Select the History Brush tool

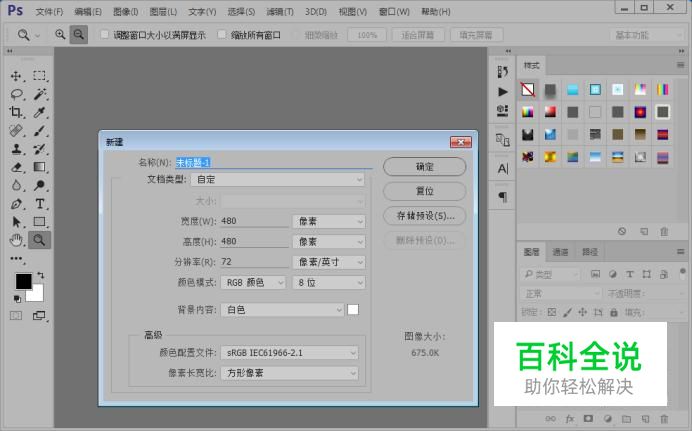click(x=39, y=149)
